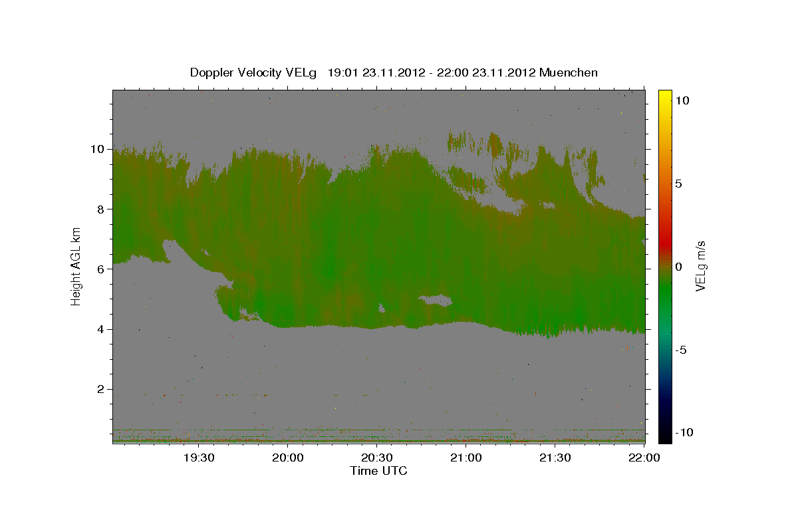
Task: Click the colorbar value -10
Action: (684, 433)
